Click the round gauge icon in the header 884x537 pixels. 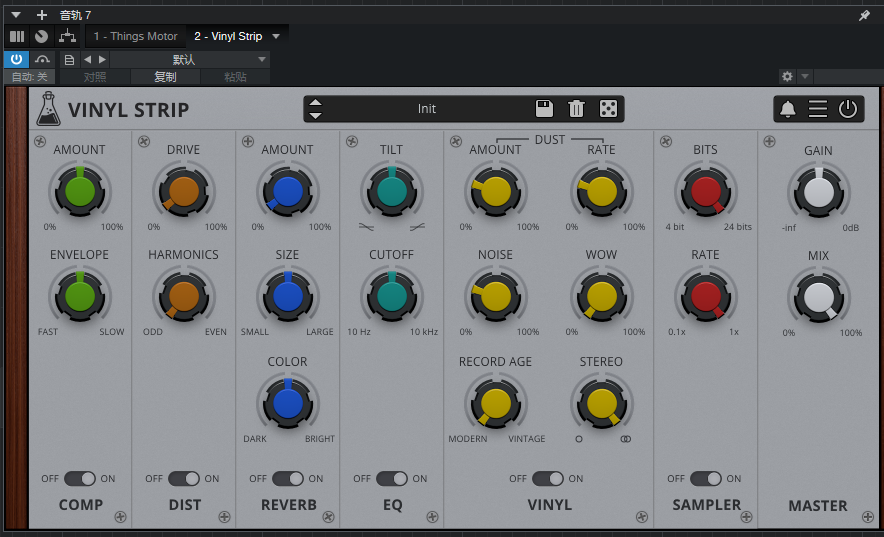[x=41, y=37]
